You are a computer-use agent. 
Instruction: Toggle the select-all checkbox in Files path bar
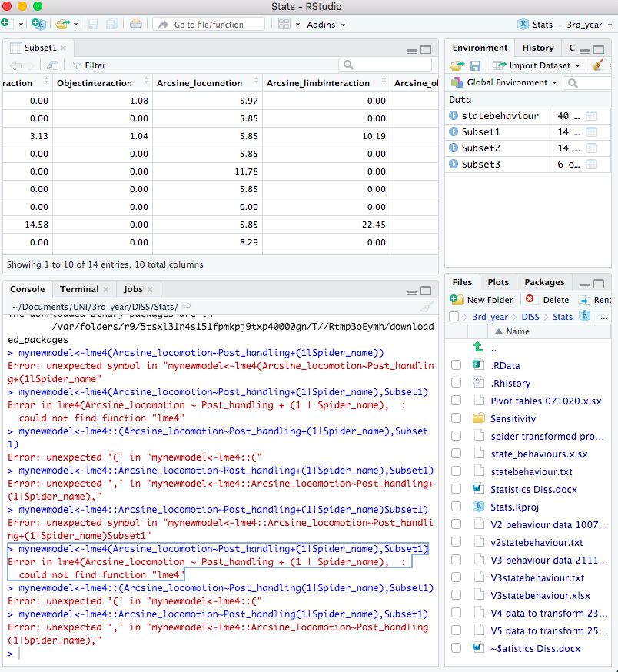pyautogui.click(x=454, y=317)
